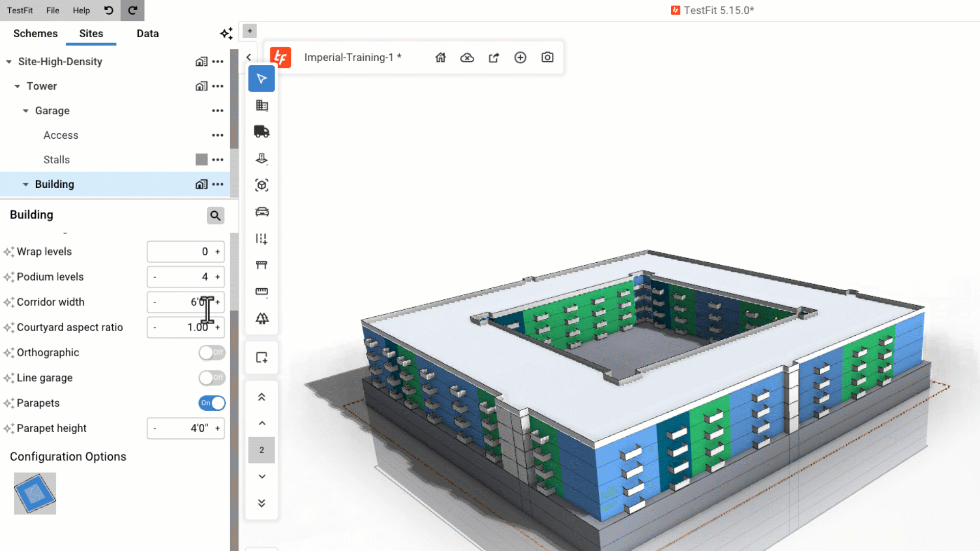
Task: Toggle the Orthographic switch
Action: [212, 353]
